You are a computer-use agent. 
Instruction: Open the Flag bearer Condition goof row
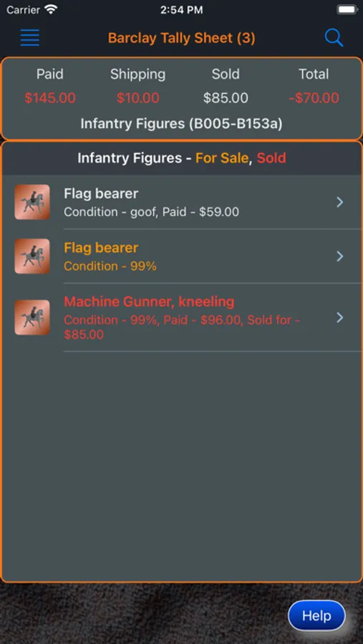[181, 202]
